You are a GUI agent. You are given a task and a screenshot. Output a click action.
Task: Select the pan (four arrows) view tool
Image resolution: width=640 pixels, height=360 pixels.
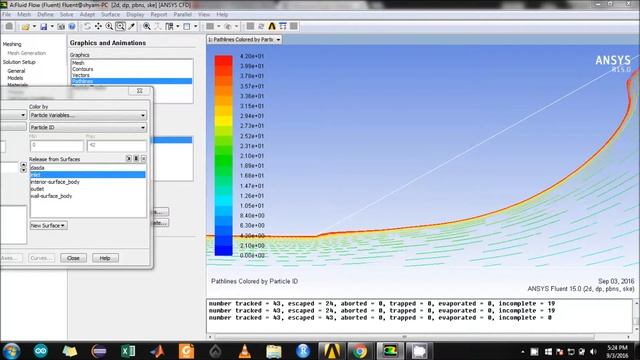[x=98, y=27]
